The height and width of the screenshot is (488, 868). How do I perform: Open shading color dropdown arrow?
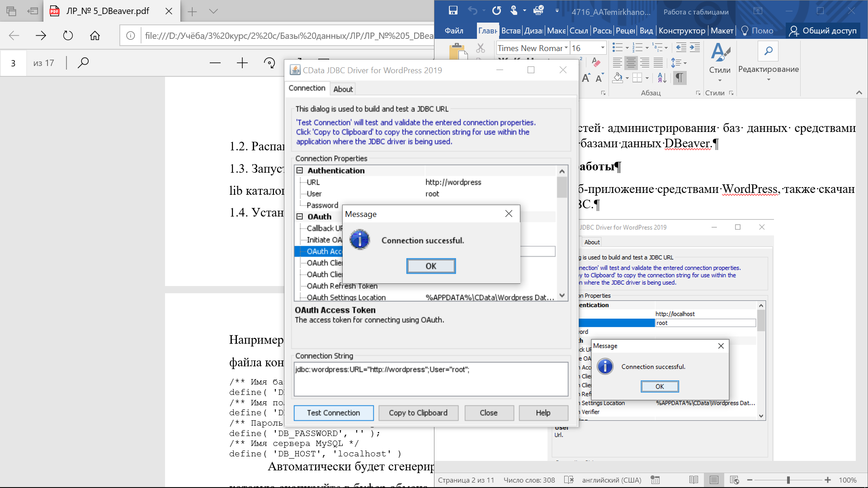coord(627,78)
